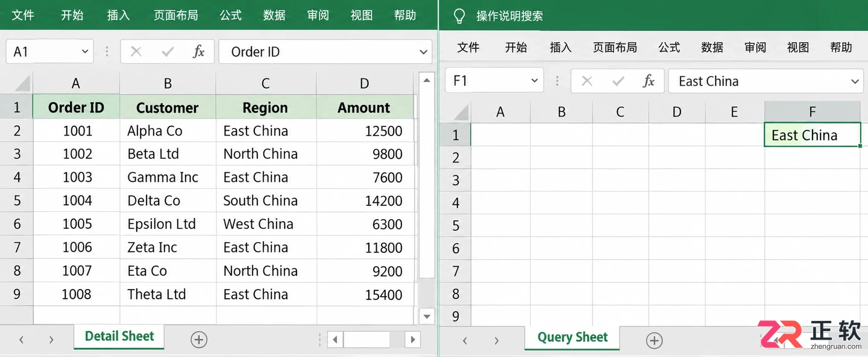Select all cells via left window corner triangle
The image size is (868, 357).
tap(22, 83)
